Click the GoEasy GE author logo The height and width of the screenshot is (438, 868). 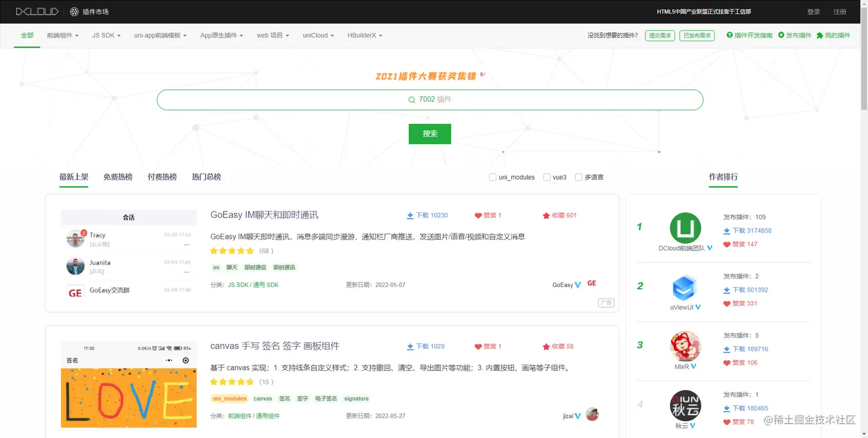click(x=592, y=284)
